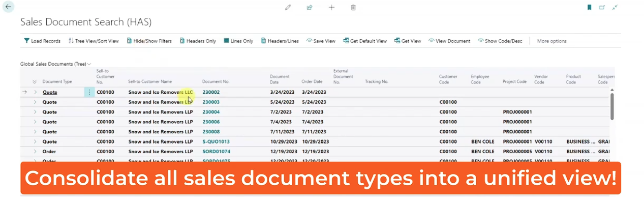Expand the Quote 230006 row
Viewport: 644px width, 197px height.
[36, 122]
